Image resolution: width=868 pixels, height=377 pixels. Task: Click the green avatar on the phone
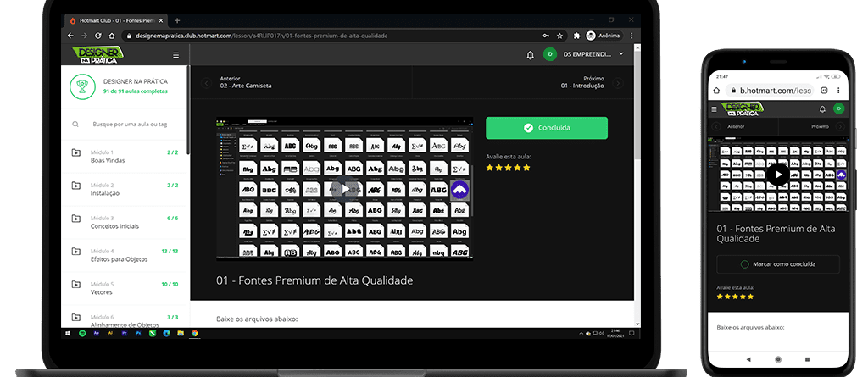point(838,108)
